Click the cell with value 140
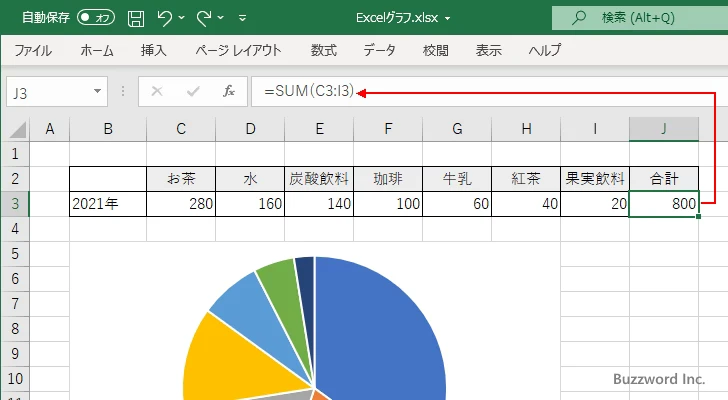This screenshot has width=728, height=400. 319,204
